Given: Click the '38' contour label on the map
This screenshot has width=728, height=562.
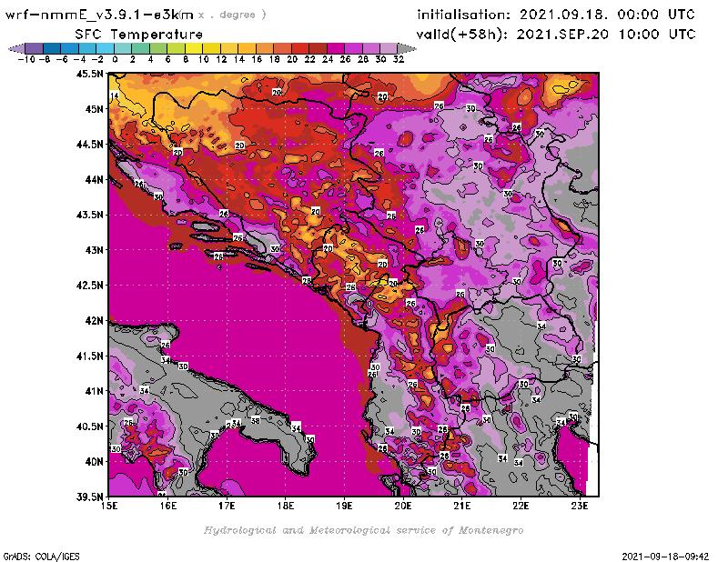Looking at the screenshot, I should [x=256, y=421].
